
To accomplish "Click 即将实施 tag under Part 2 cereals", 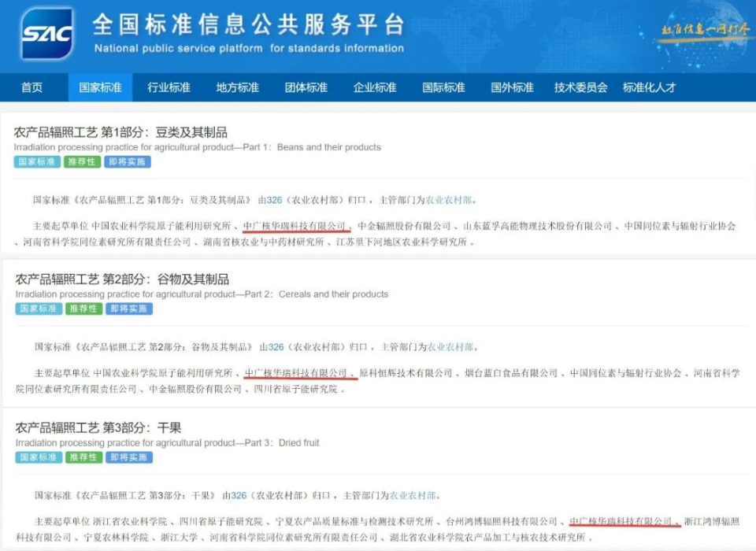I will coord(128,309).
